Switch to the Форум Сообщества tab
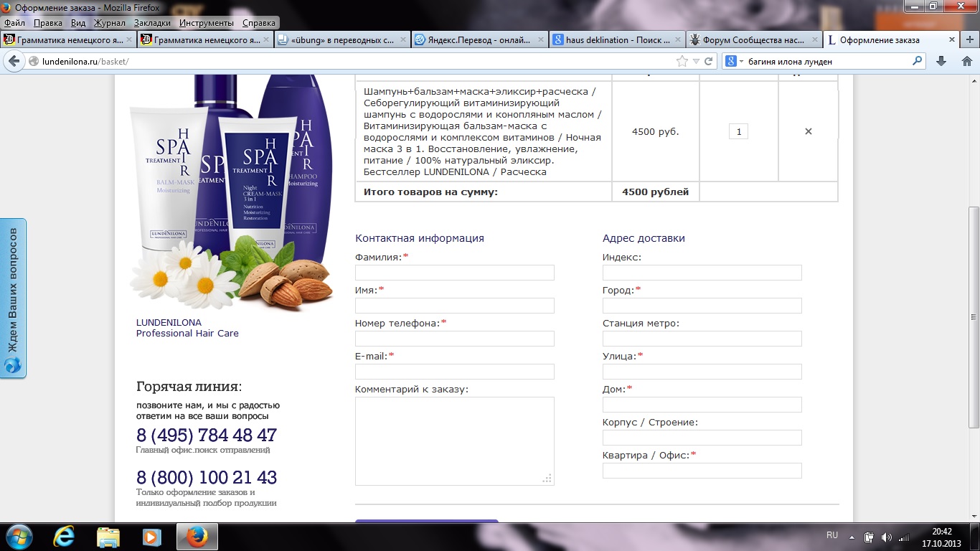 [754, 40]
